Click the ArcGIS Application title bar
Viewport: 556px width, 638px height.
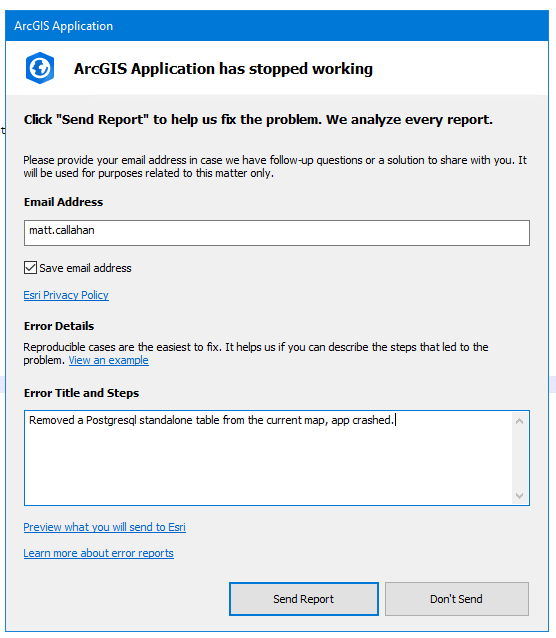277,26
